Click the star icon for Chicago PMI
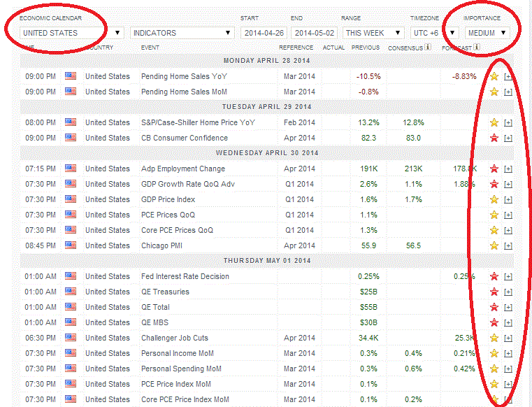The image size is (532, 407). coord(494,245)
